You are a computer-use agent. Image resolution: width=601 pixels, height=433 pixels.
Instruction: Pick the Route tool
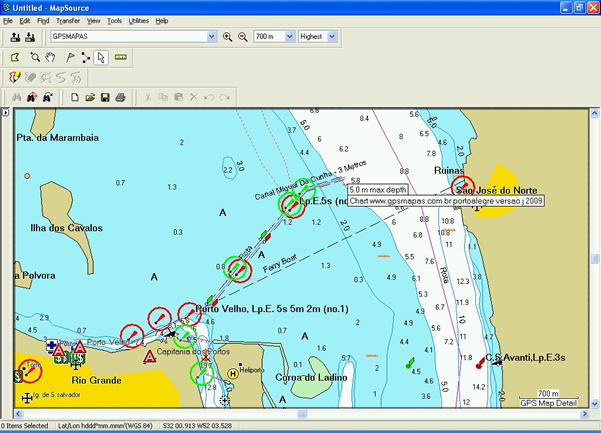coord(85,57)
